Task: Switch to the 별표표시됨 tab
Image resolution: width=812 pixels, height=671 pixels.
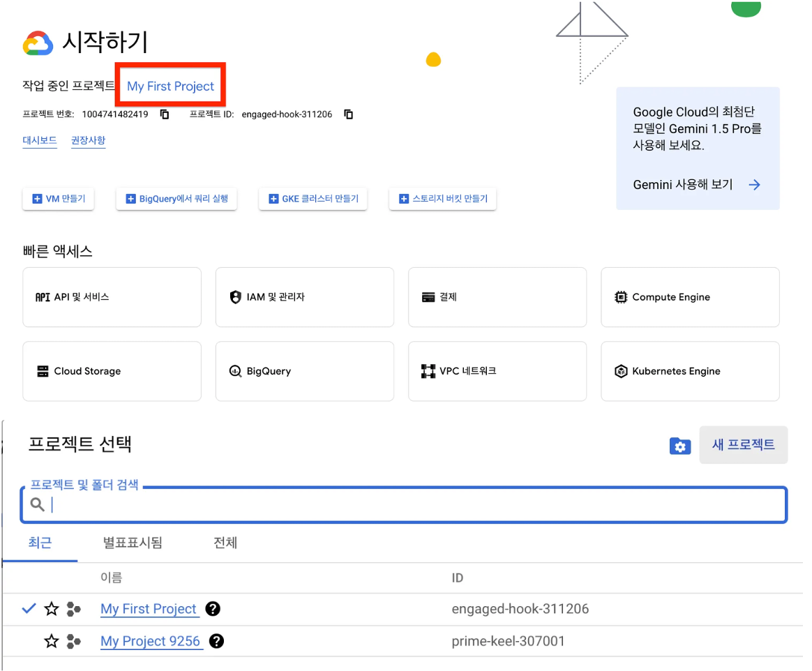Action: (133, 543)
